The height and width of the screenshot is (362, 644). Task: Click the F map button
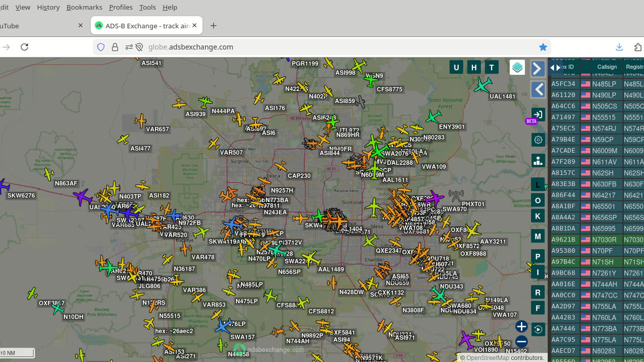coord(537,308)
